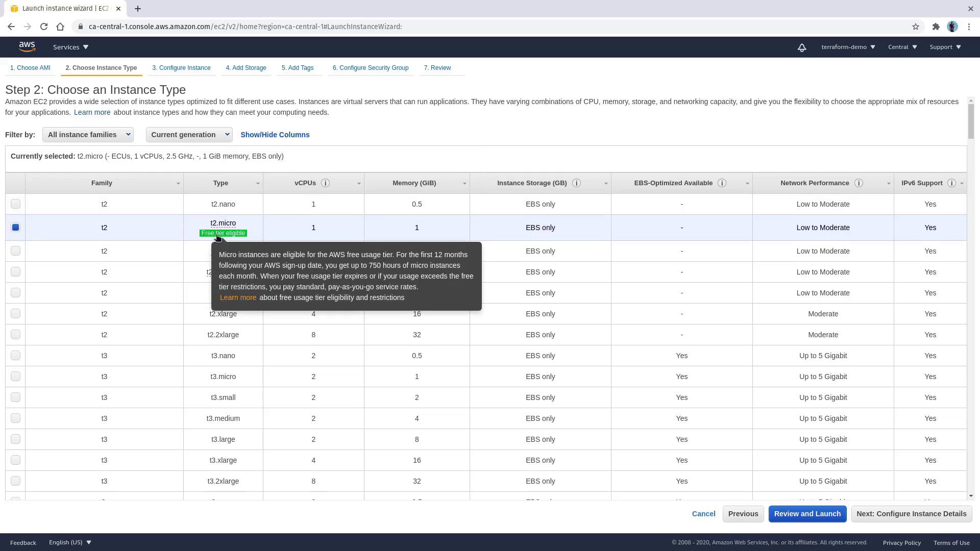
Task: Bookmark this page with the star icon
Action: point(916,27)
